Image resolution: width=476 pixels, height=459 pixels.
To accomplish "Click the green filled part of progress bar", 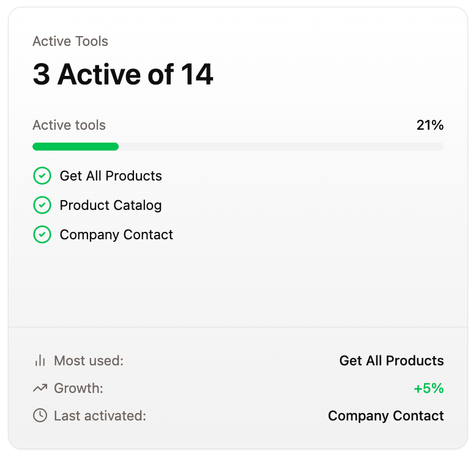I will [x=76, y=147].
